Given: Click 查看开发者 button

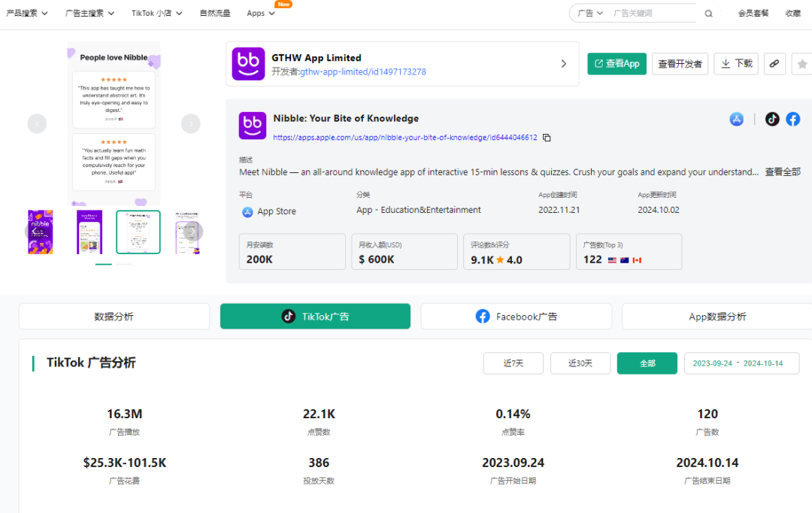Looking at the screenshot, I should (680, 64).
